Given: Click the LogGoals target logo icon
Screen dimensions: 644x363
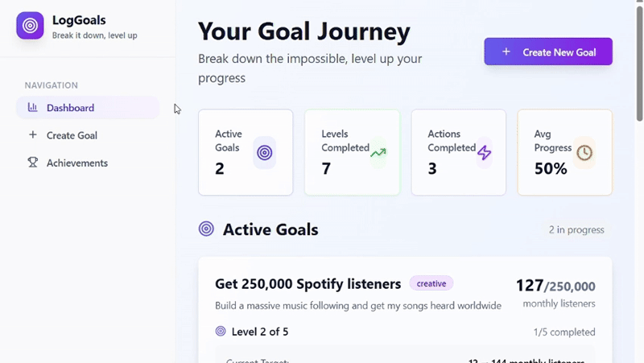Looking at the screenshot, I should (x=30, y=26).
